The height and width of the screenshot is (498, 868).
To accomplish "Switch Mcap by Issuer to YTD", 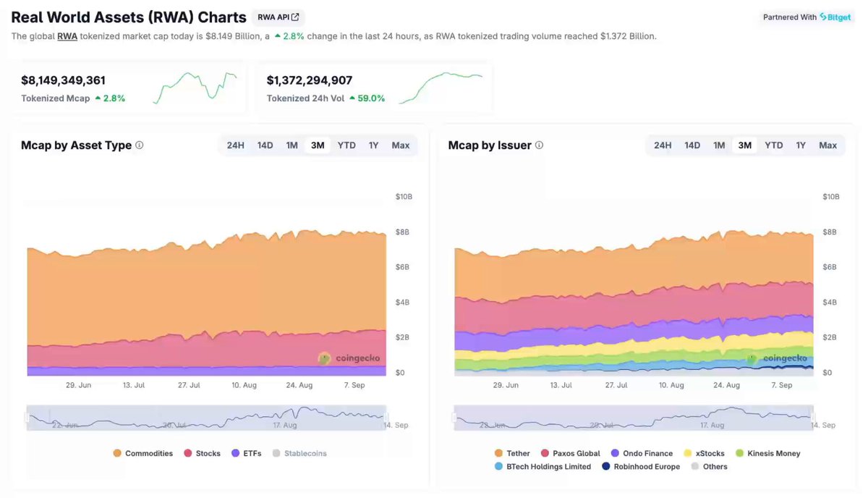I will pos(774,145).
